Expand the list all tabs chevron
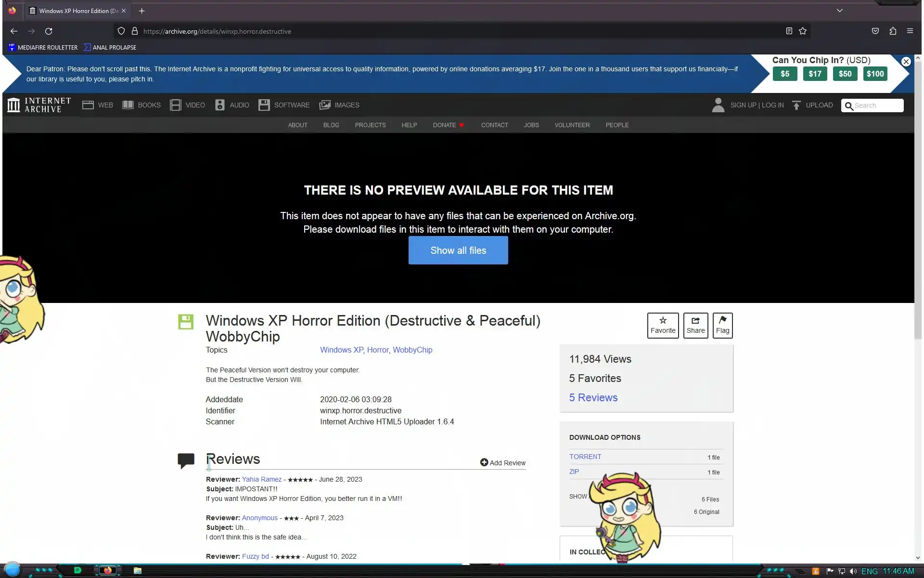This screenshot has height=578, width=924. 840,11
